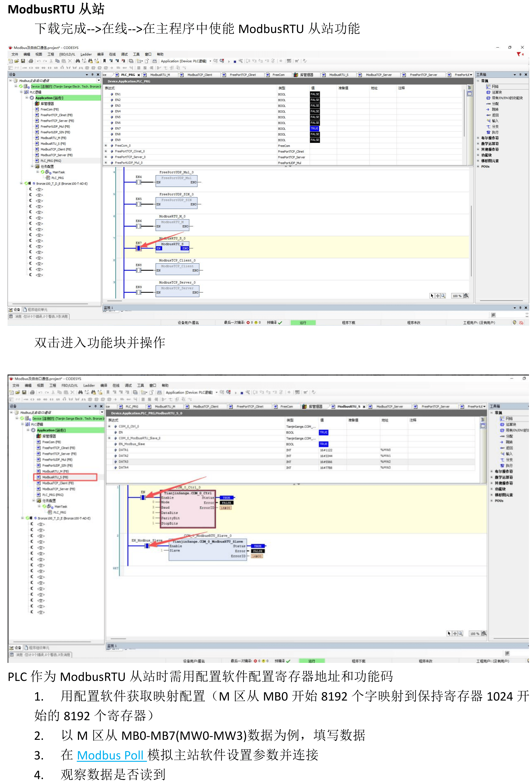Open 库管理器 in first screenshot device tree
The image size is (532, 783).
(44, 104)
